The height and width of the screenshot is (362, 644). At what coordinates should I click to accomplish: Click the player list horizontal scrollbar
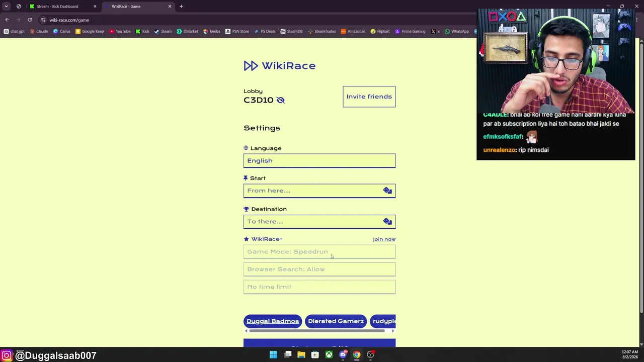click(x=317, y=331)
